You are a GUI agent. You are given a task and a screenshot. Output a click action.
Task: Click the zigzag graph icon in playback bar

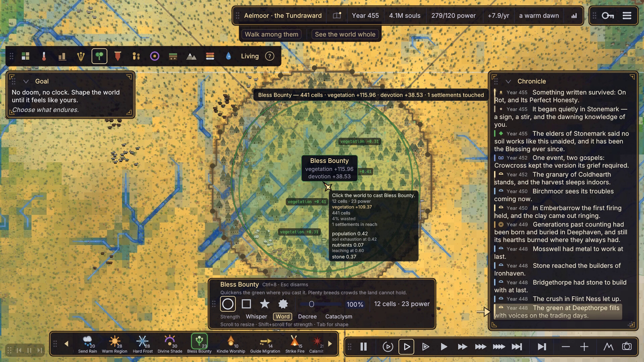pos(608,347)
